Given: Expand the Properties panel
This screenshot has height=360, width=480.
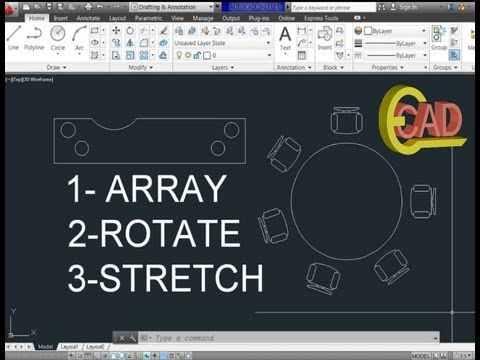Looking at the screenshot, I should pyautogui.click(x=387, y=67).
